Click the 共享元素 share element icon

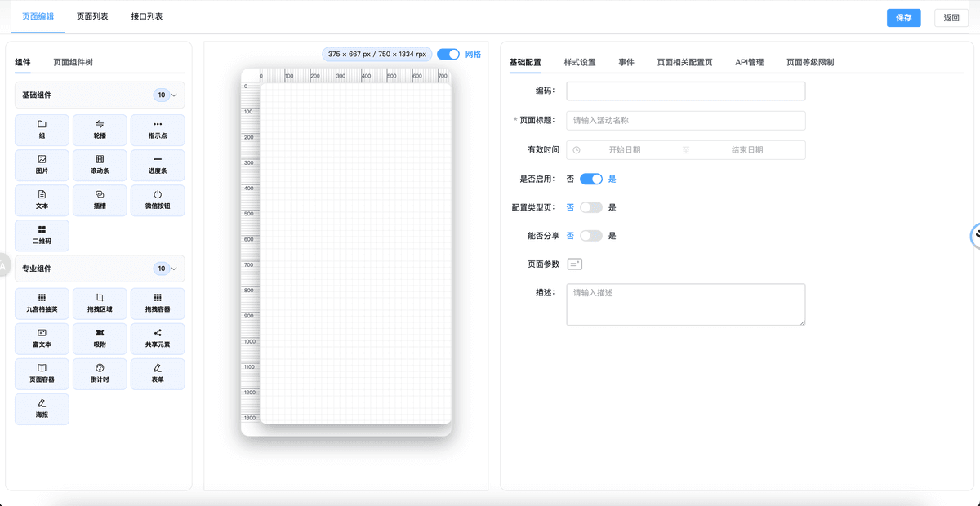[158, 338]
